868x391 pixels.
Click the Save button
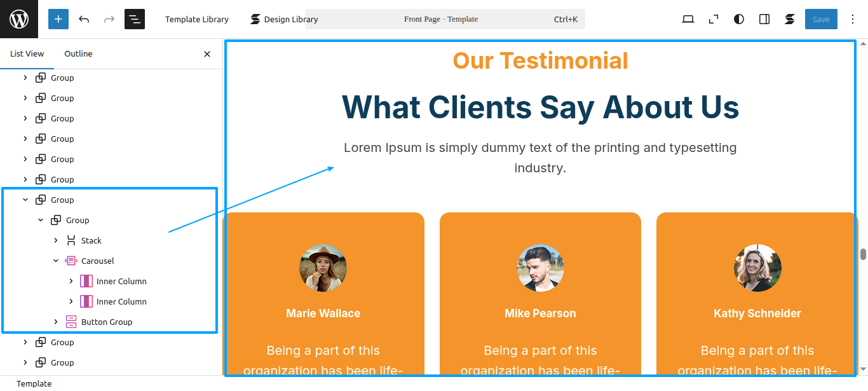[821, 19]
